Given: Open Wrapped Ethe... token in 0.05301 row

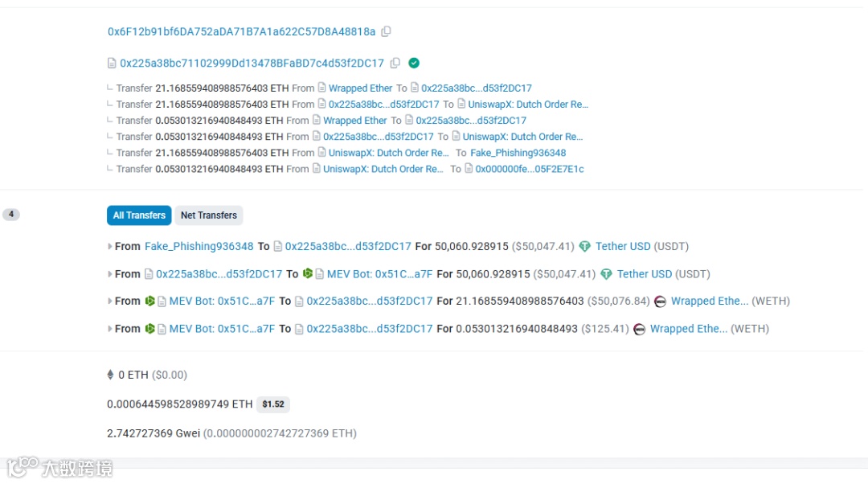Looking at the screenshot, I should tap(689, 329).
